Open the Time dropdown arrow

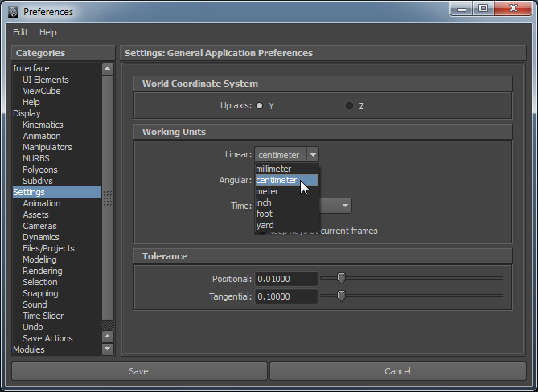pyautogui.click(x=344, y=206)
